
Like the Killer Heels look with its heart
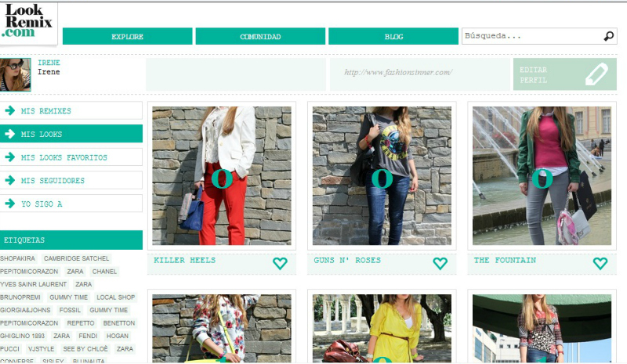click(280, 263)
